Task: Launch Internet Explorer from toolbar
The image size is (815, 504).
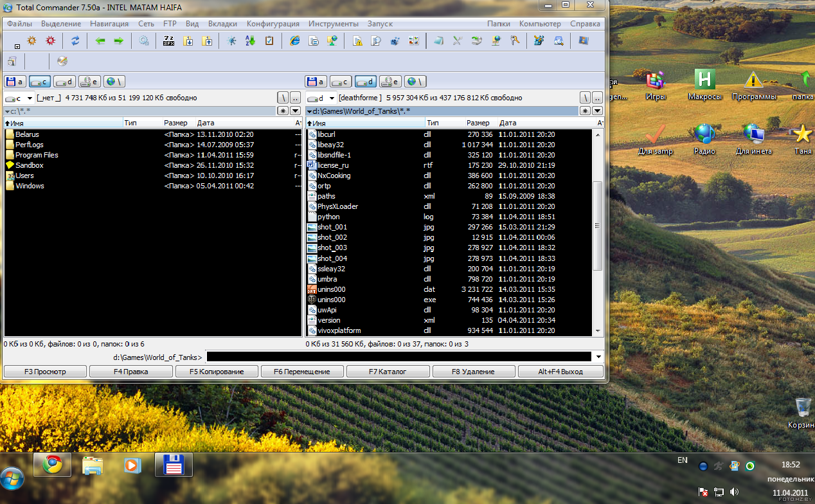Action: [x=295, y=40]
